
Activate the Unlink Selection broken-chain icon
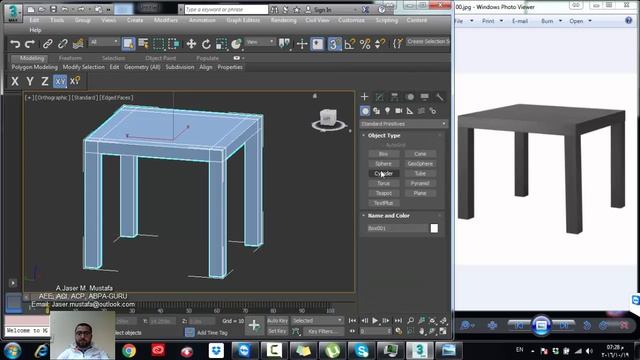62,44
